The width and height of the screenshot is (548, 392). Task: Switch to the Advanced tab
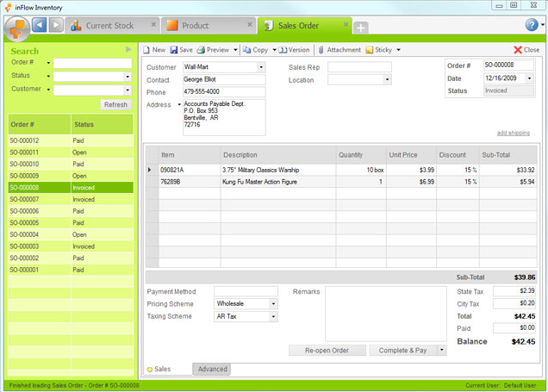[213, 369]
